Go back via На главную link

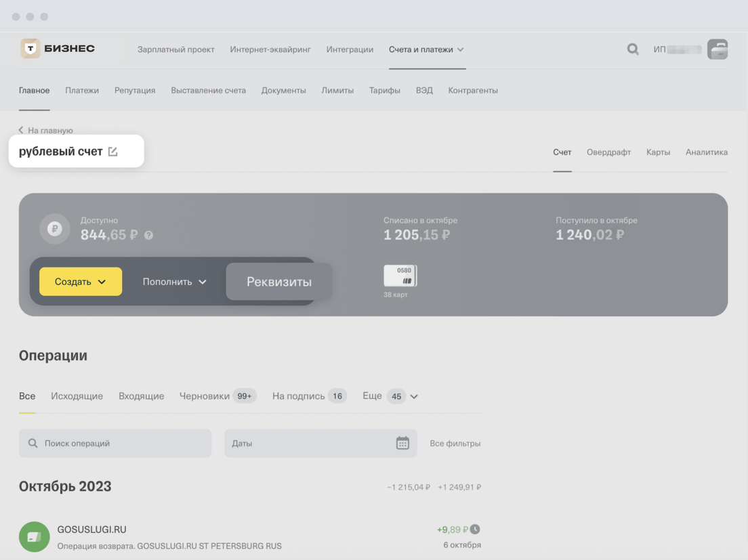pos(45,130)
